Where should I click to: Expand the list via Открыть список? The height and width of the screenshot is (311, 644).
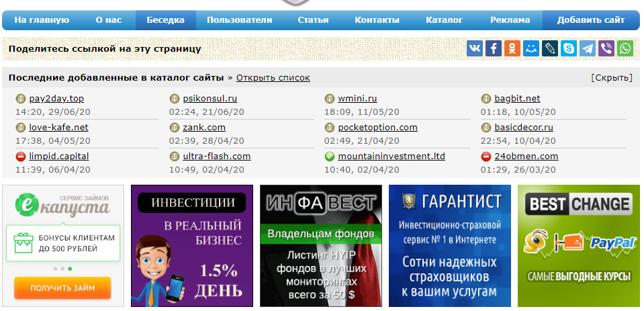tap(273, 77)
